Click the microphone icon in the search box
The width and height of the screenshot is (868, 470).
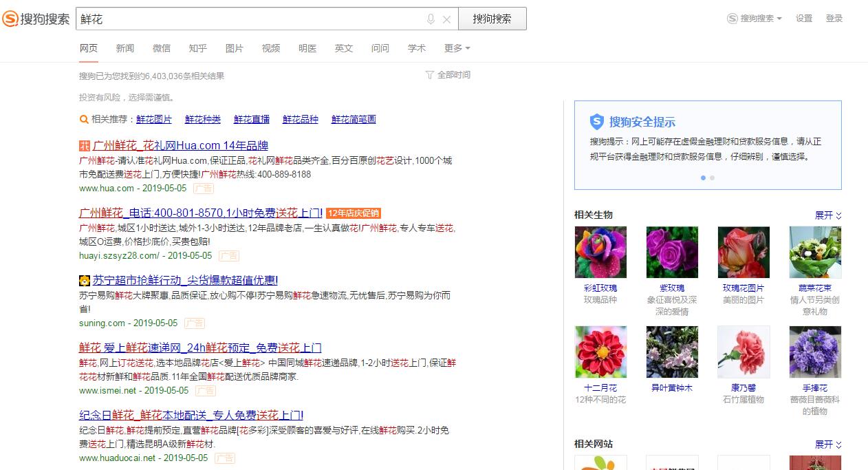click(431, 19)
